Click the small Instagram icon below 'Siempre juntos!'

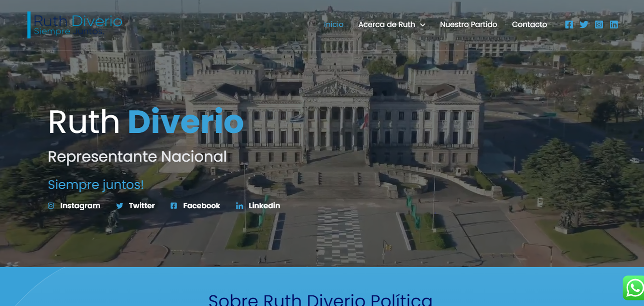click(51, 206)
